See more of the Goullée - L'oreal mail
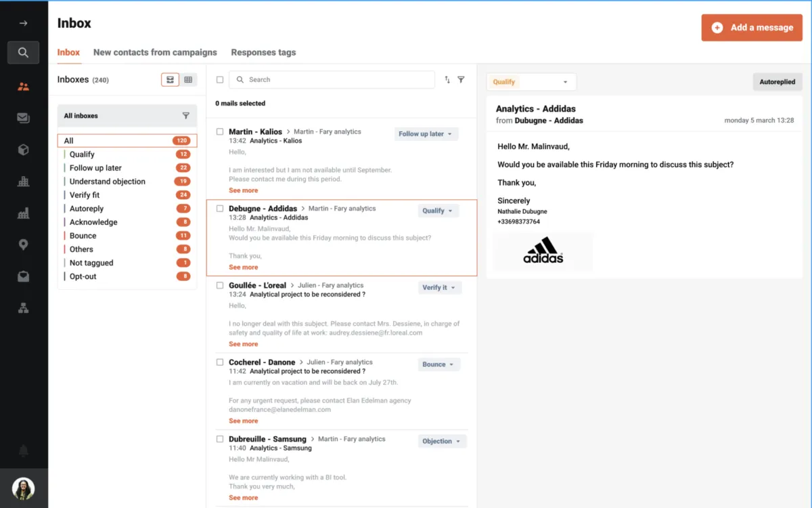 pos(243,344)
